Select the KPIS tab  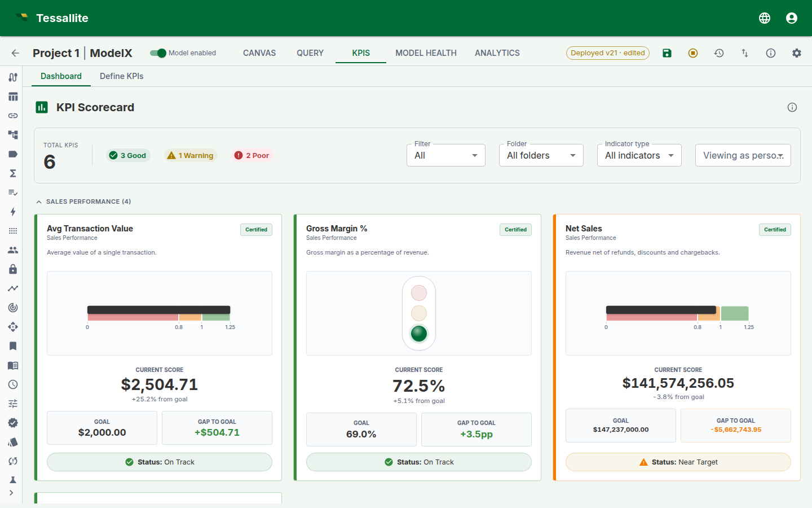coord(361,53)
